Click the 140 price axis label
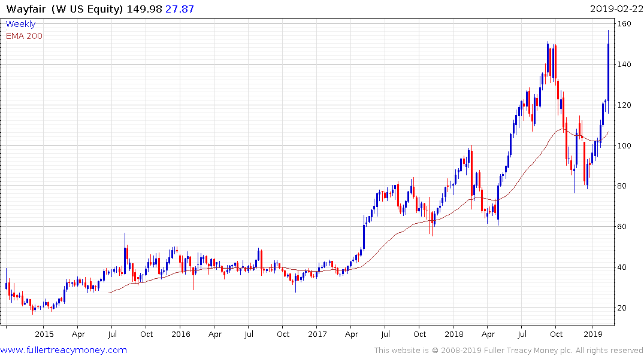Viewport: 644px width, 359px height. click(624, 65)
